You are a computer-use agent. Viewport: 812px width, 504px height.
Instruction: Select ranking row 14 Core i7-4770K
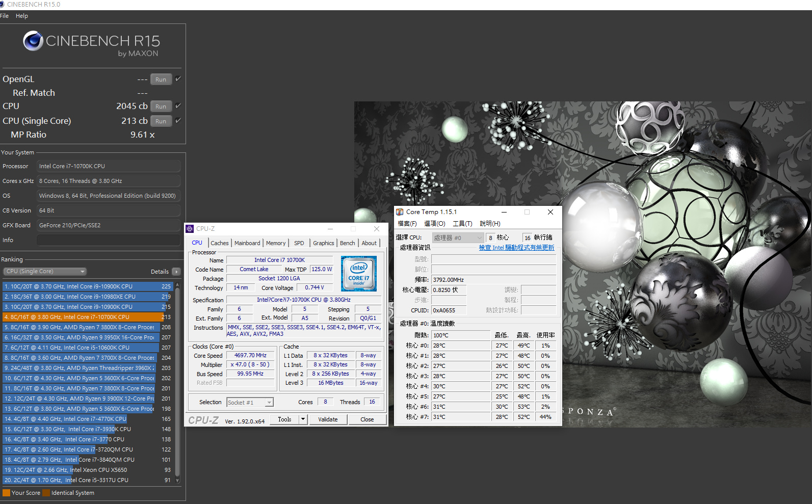[x=88, y=419]
